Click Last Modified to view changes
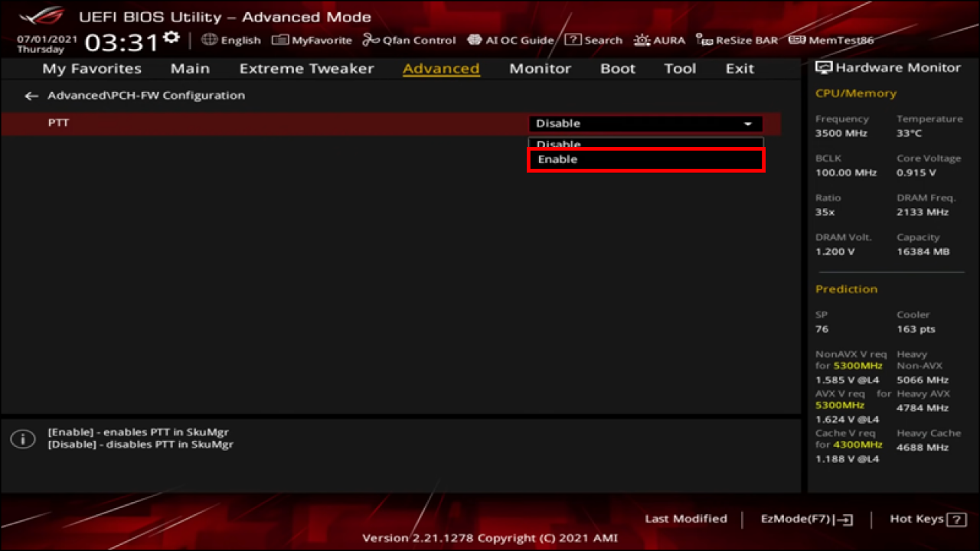980x551 pixels. (686, 518)
